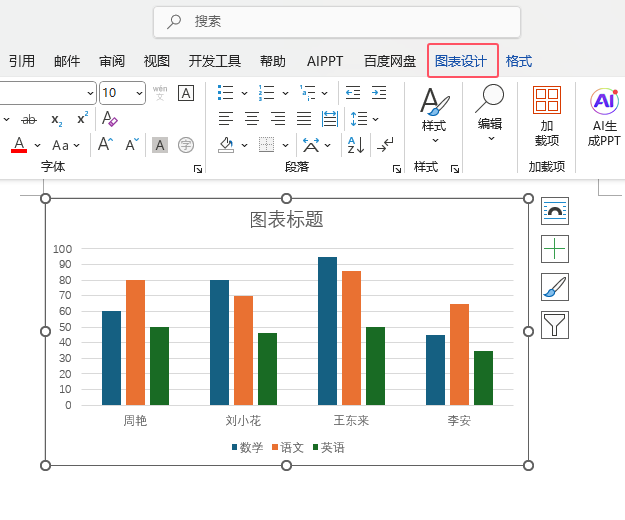Align text right
Viewport: 625px width, 520px height.
[x=278, y=119]
